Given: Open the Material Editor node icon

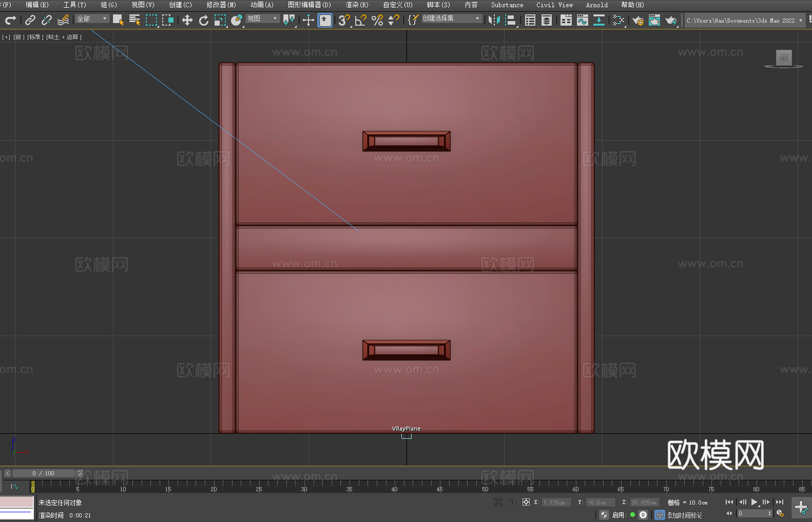Looking at the screenshot, I should pyautogui.click(x=618, y=20).
